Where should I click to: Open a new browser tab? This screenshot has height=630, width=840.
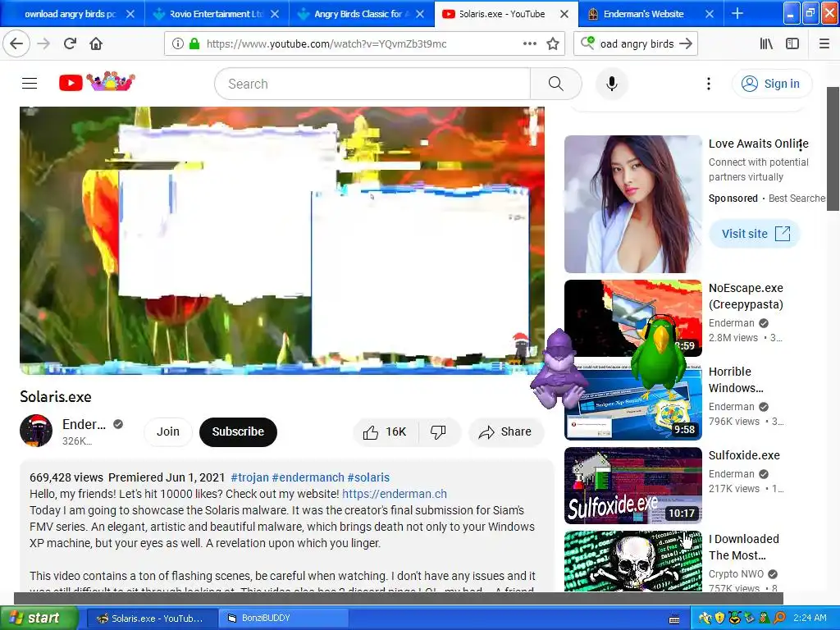point(737,14)
